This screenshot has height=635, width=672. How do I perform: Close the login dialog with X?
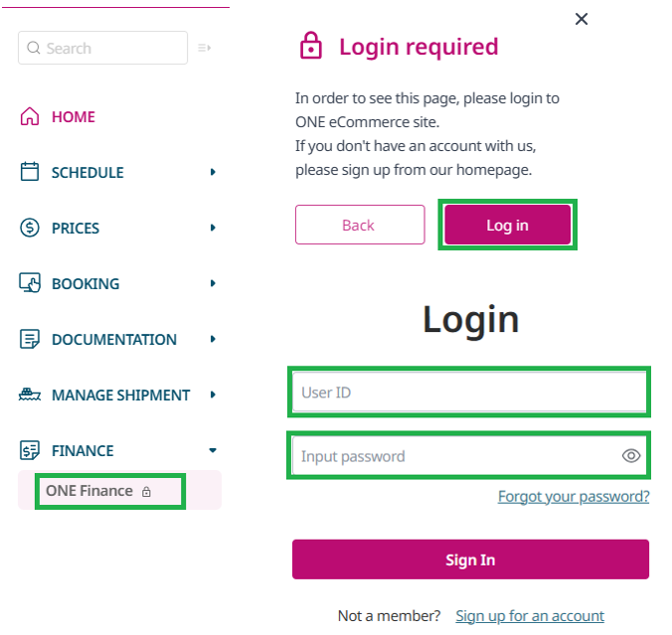tap(582, 19)
